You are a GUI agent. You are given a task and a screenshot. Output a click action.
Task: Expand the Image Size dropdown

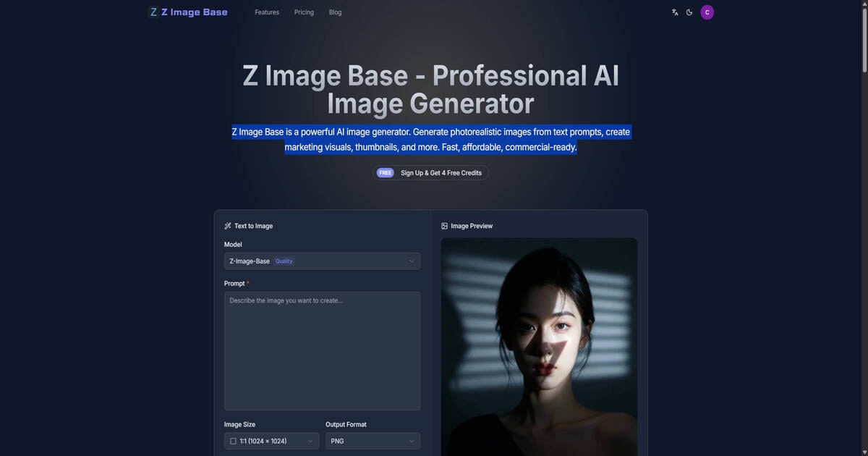coord(272,440)
